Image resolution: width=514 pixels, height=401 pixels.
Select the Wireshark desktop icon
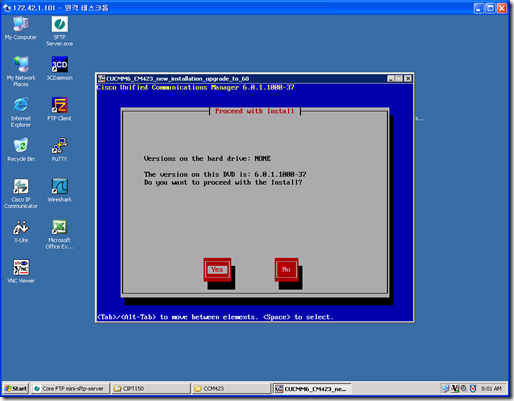(x=59, y=191)
